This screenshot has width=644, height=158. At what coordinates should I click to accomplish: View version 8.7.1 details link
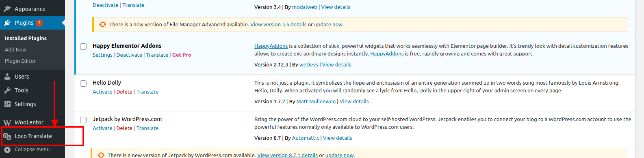click(x=287, y=155)
